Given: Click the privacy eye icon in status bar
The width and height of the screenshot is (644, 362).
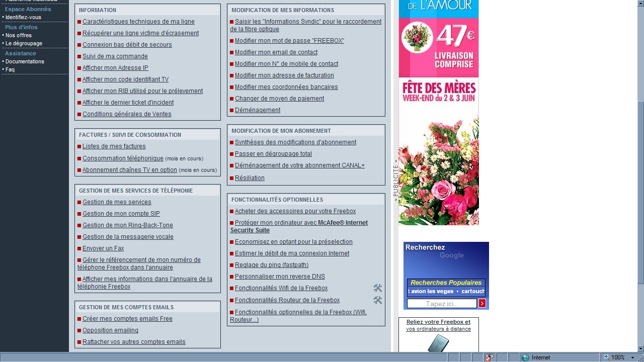Looking at the screenshot, I should coord(489,357).
